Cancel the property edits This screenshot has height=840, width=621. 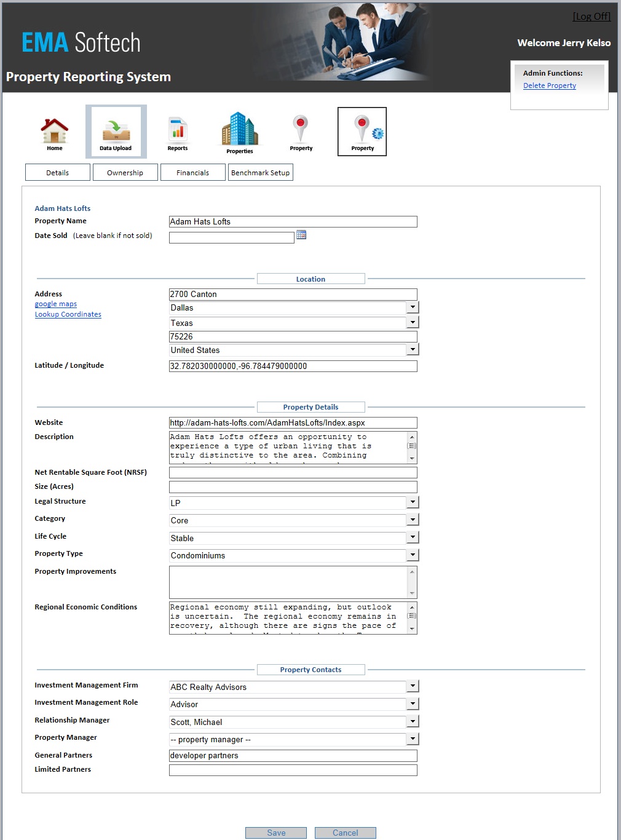coord(346,833)
